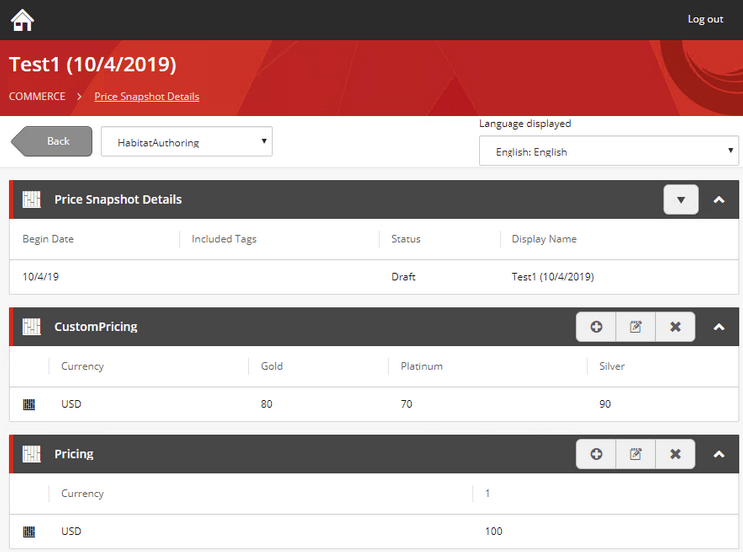Click the Gold column header
This screenshot has height=552, width=743.
(x=272, y=366)
